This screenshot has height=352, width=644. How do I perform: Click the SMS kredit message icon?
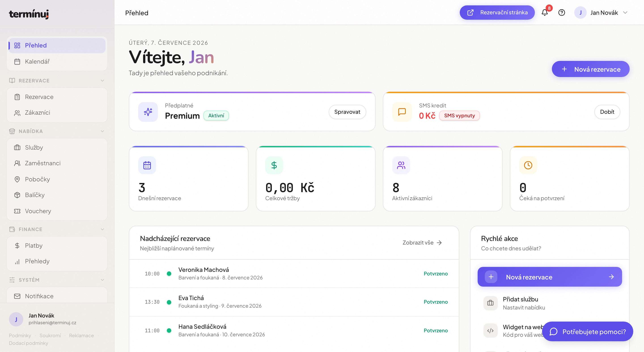402,112
